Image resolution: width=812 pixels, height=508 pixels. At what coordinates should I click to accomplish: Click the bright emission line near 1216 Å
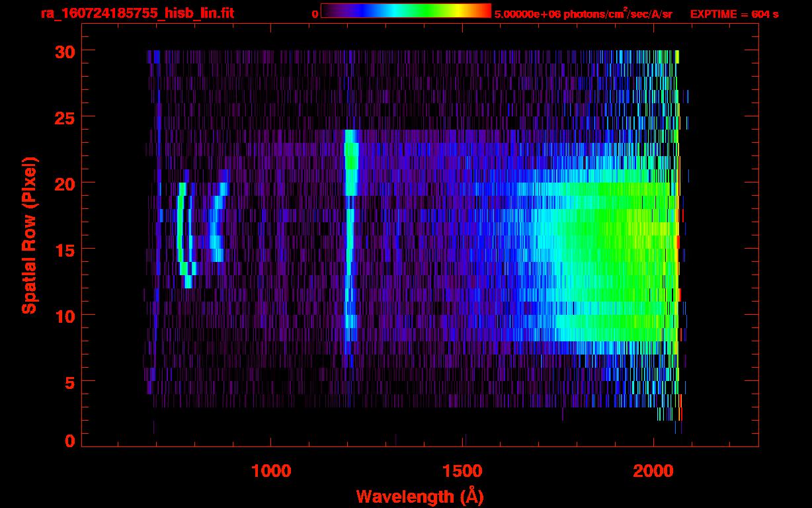[x=350, y=235]
